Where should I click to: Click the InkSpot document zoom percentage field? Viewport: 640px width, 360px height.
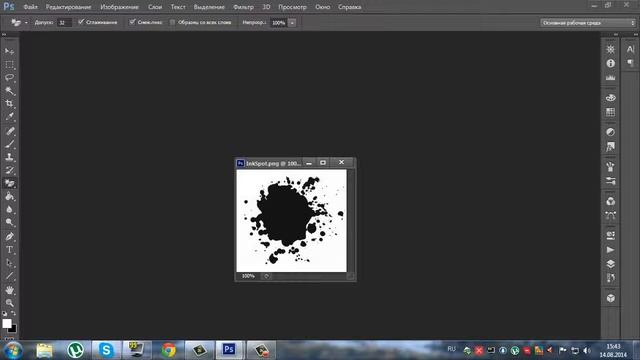248,276
